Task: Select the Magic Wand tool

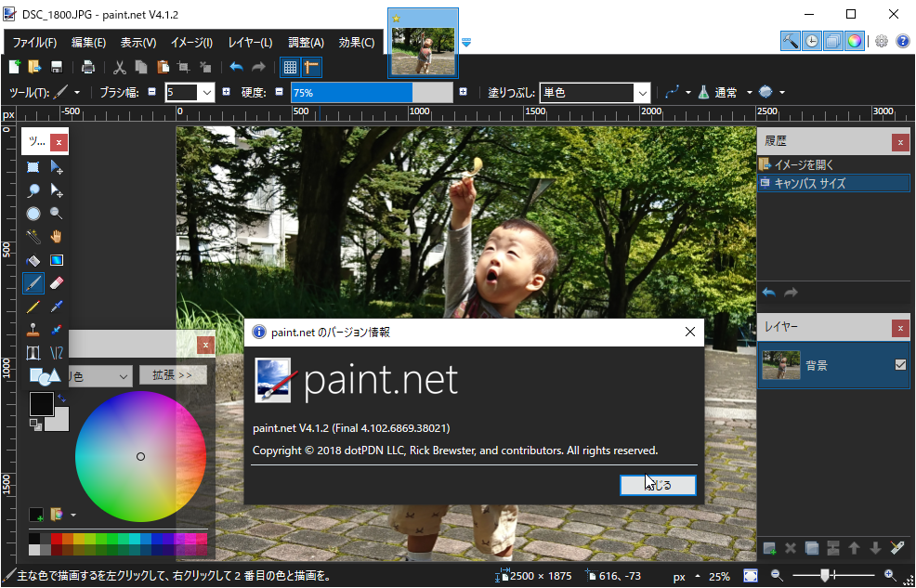Action: (x=33, y=236)
